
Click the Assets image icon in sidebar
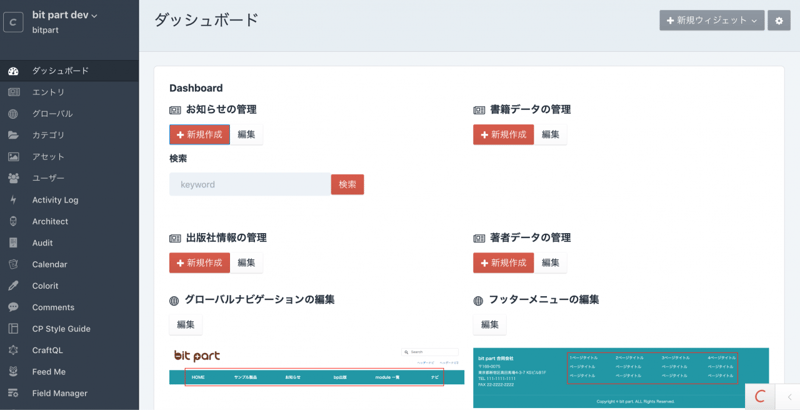tap(13, 157)
